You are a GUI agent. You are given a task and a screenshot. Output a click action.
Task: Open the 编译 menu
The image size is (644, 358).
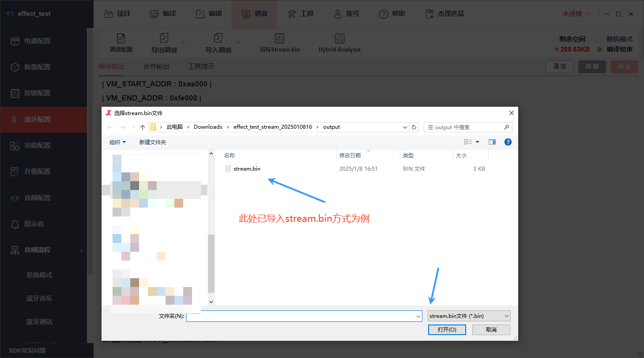point(163,14)
